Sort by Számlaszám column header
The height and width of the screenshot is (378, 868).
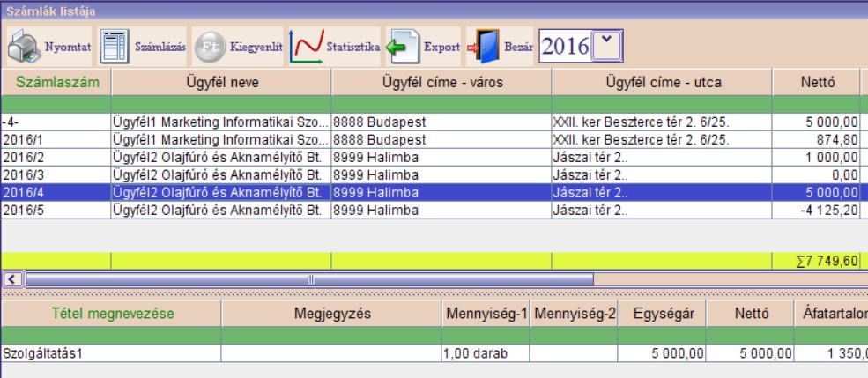point(56,82)
